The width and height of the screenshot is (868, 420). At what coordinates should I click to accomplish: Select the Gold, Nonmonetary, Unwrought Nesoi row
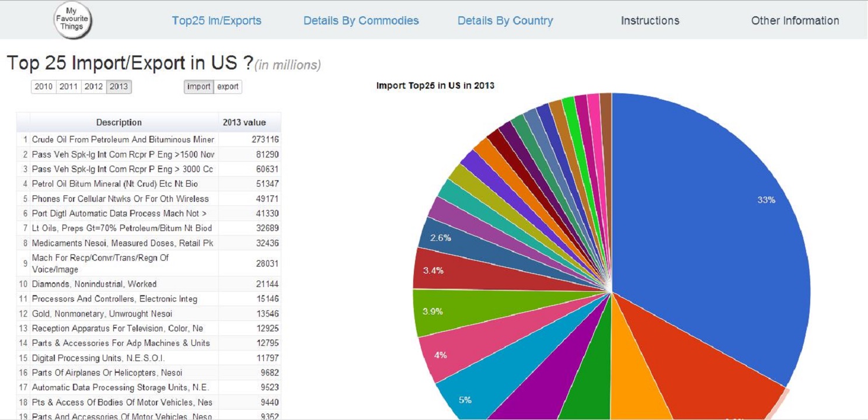[x=124, y=314]
